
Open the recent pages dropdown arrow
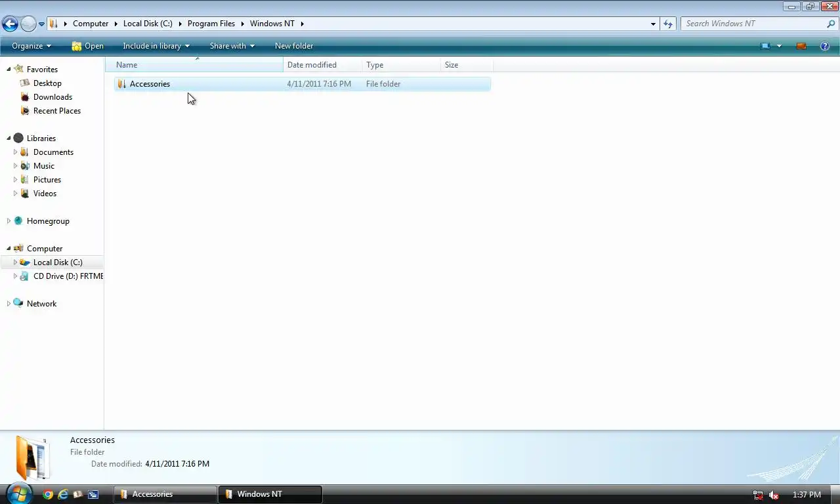pos(41,24)
